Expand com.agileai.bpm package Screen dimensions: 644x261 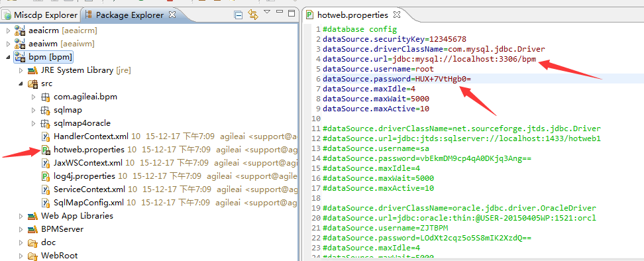tap(34, 97)
